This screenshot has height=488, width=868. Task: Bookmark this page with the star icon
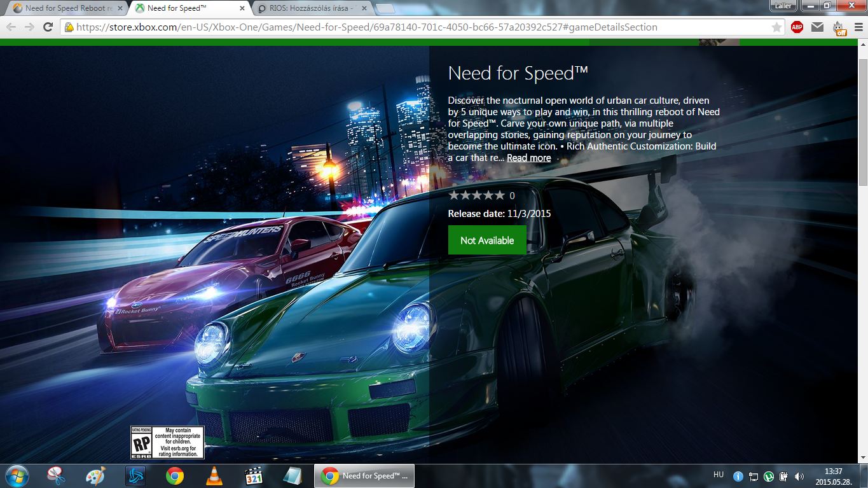[776, 27]
